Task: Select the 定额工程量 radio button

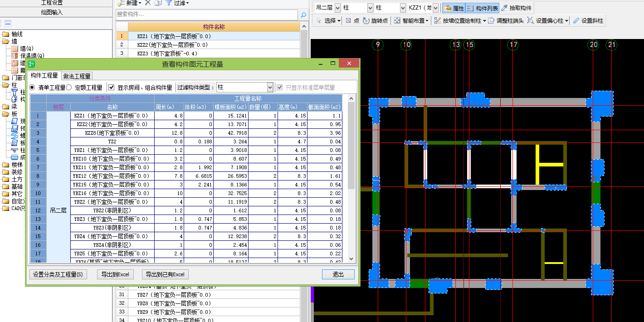Action: pos(69,87)
